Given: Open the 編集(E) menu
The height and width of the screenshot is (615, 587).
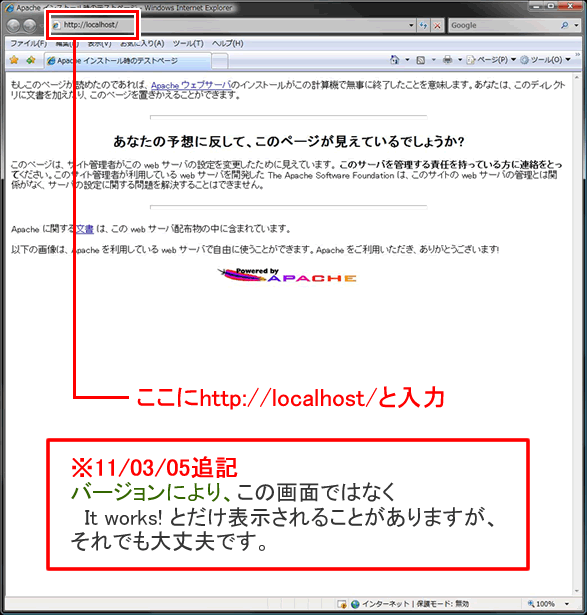Looking at the screenshot, I should (67, 43).
